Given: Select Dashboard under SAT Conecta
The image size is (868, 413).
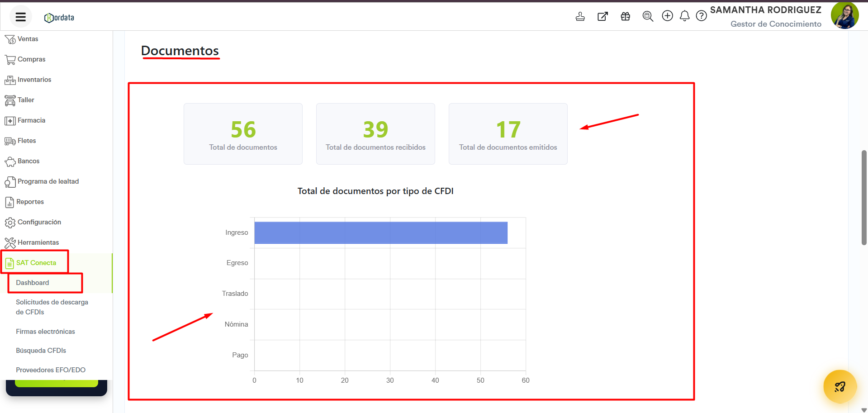Looking at the screenshot, I should pos(33,283).
